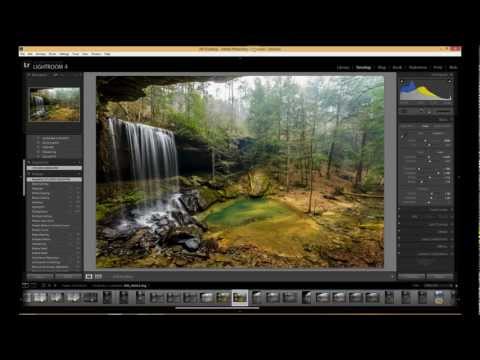This screenshot has height=360, width=480.
Task: Open Before/After view from the toolbar
Action: [98, 276]
